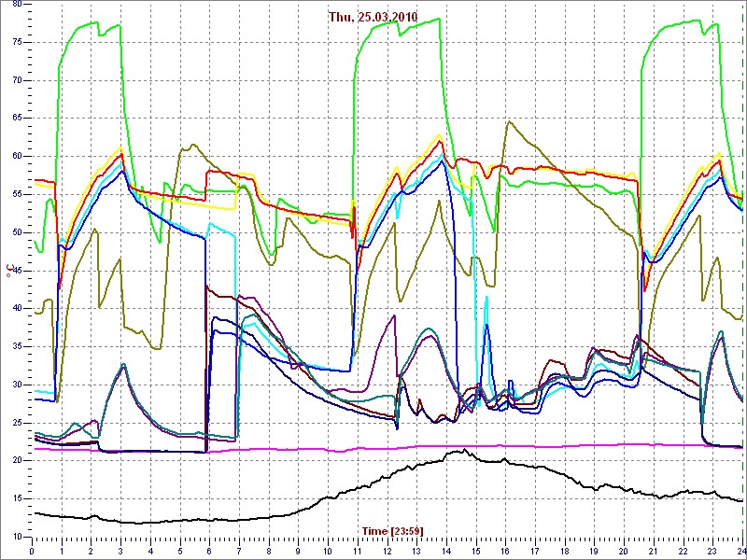Select the '50' label on the temperature axis
Viewport: 747px width, 560px height.
(x=16, y=232)
